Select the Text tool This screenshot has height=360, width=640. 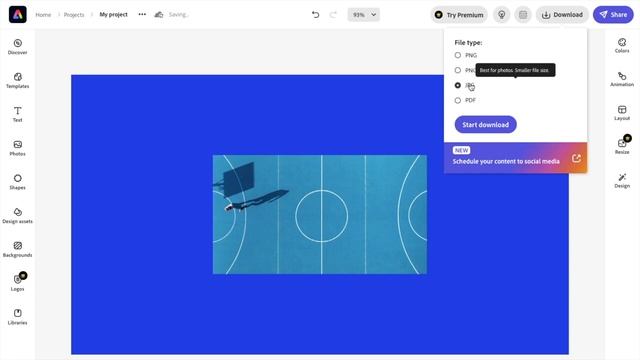click(18, 114)
